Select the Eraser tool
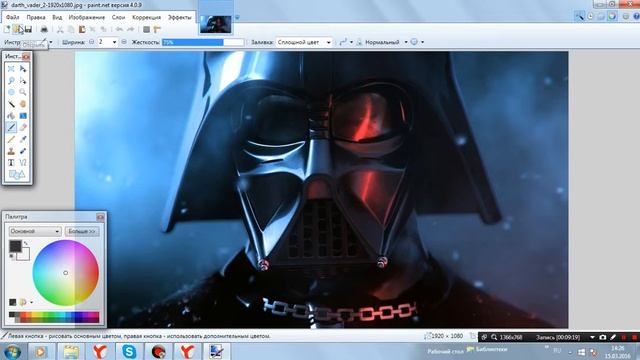The height and width of the screenshot is (360, 640). pos(23,128)
